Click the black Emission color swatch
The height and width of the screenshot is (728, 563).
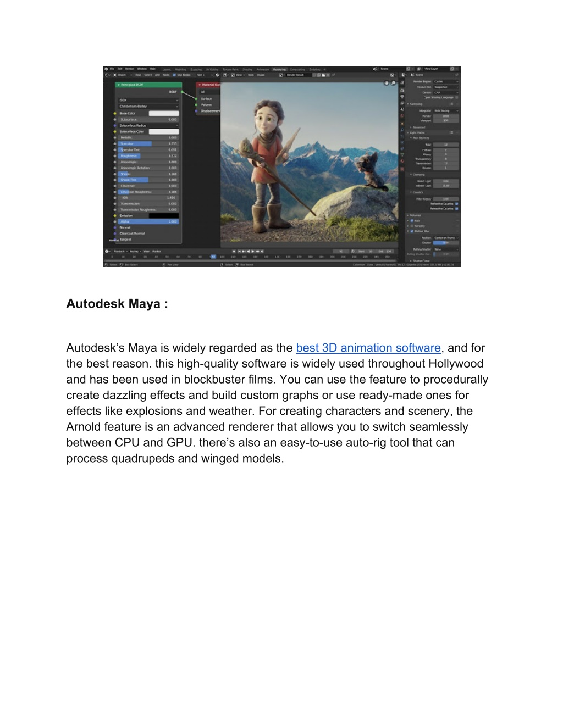[x=164, y=215]
